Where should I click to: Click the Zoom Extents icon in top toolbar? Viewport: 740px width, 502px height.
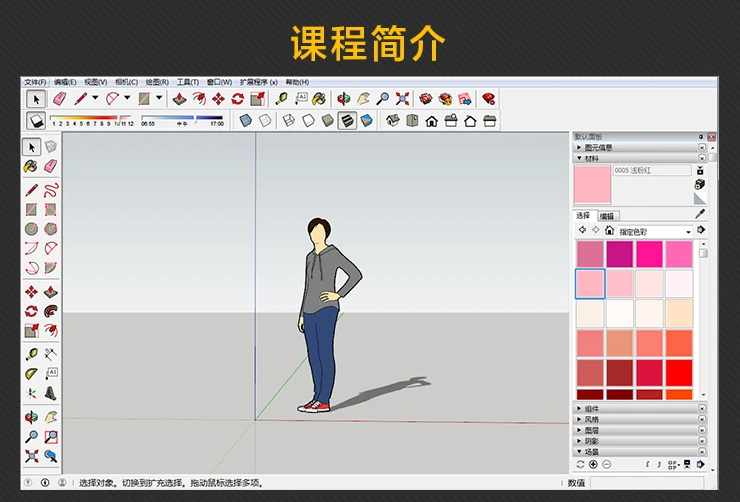pyautogui.click(x=402, y=99)
